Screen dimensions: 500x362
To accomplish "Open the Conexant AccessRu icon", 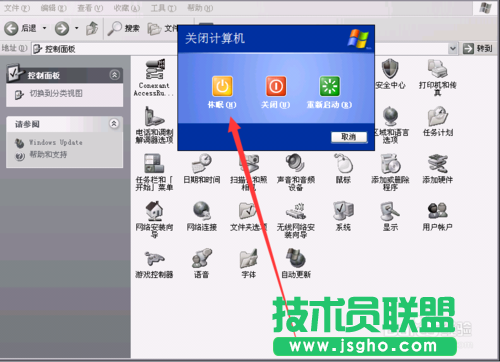I will tap(154, 77).
